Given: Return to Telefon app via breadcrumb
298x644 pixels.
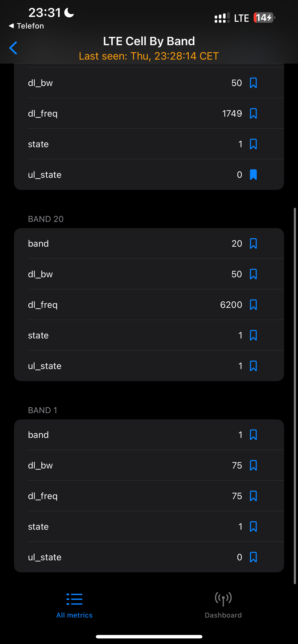Looking at the screenshot, I should point(26,26).
